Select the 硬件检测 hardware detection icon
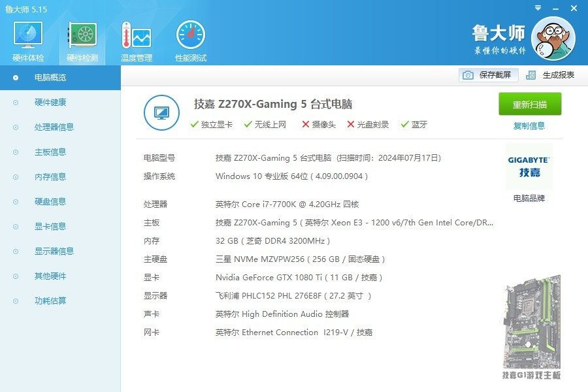This screenshot has height=392, width=588. (x=82, y=41)
